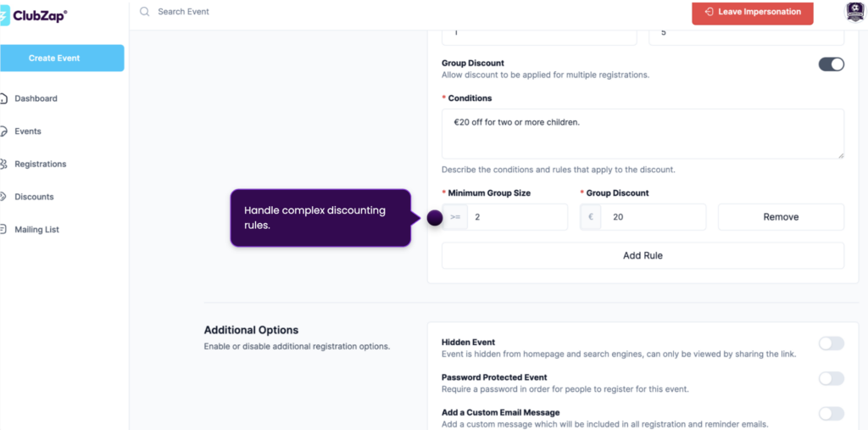Remove the group discount rule
This screenshot has width=868, height=430.
[781, 216]
